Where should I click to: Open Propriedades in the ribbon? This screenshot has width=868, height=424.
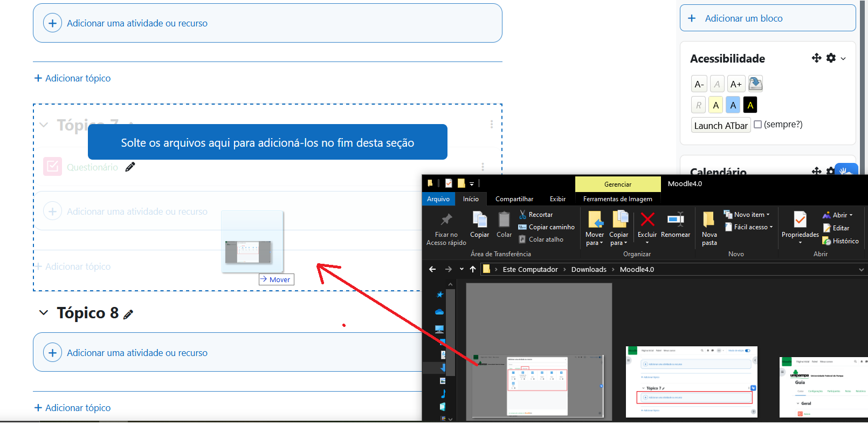pos(800,221)
